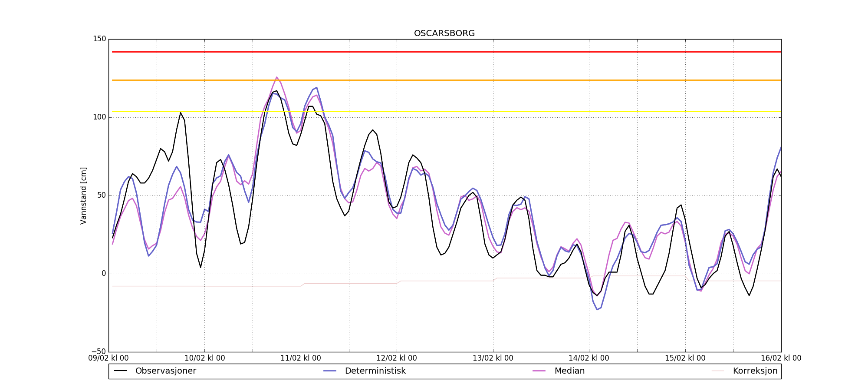Click the faint pink Korreksjon legend swatch
Viewport: 868px width, 391px height.
click(x=718, y=371)
